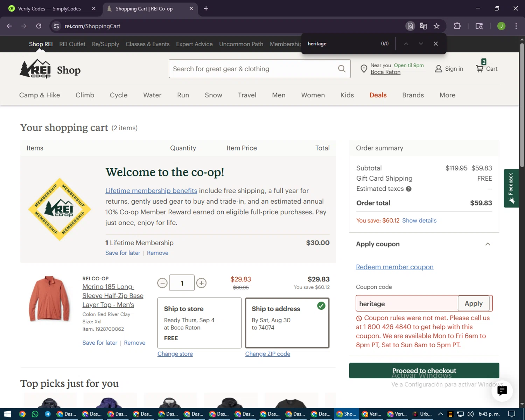Open Chrome three-dot menu
The height and width of the screenshot is (420, 525).
point(516,26)
